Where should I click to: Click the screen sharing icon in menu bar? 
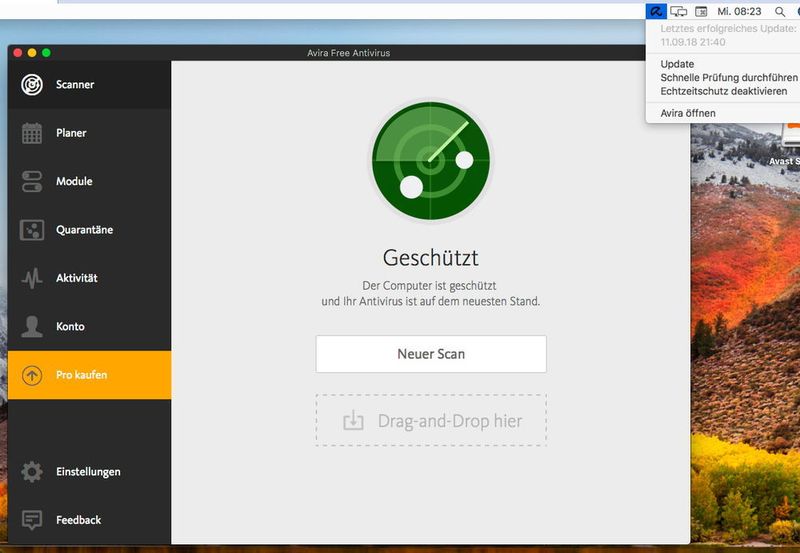(679, 11)
